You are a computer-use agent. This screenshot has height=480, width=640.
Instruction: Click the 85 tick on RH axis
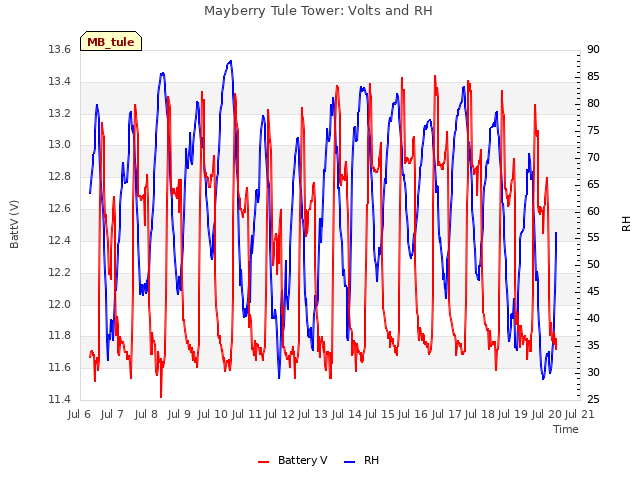[x=593, y=77]
